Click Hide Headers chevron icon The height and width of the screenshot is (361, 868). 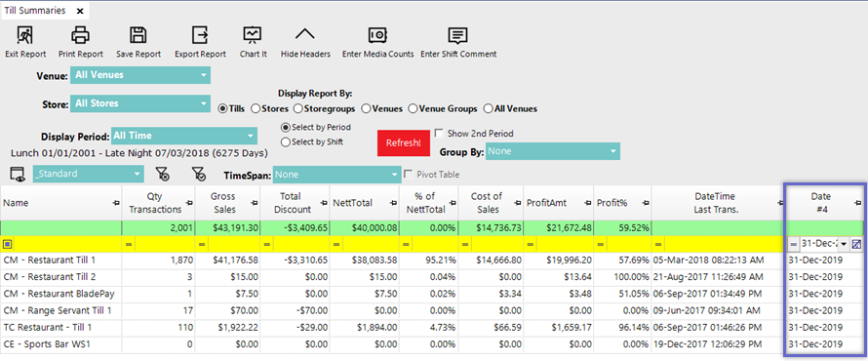[x=305, y=34]
